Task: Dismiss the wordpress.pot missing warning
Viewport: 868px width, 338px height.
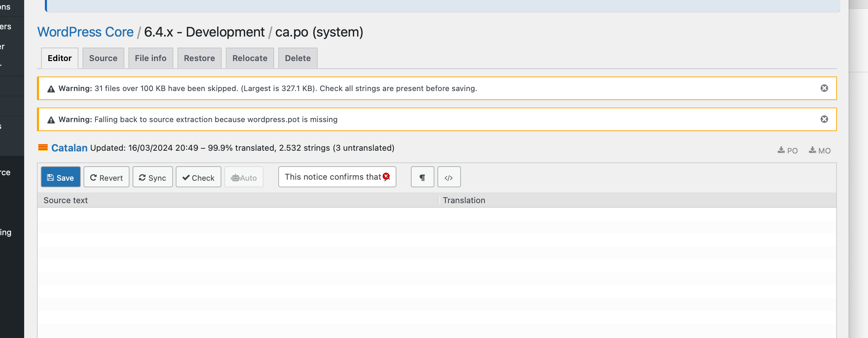Action: click(x=824, y=119)
